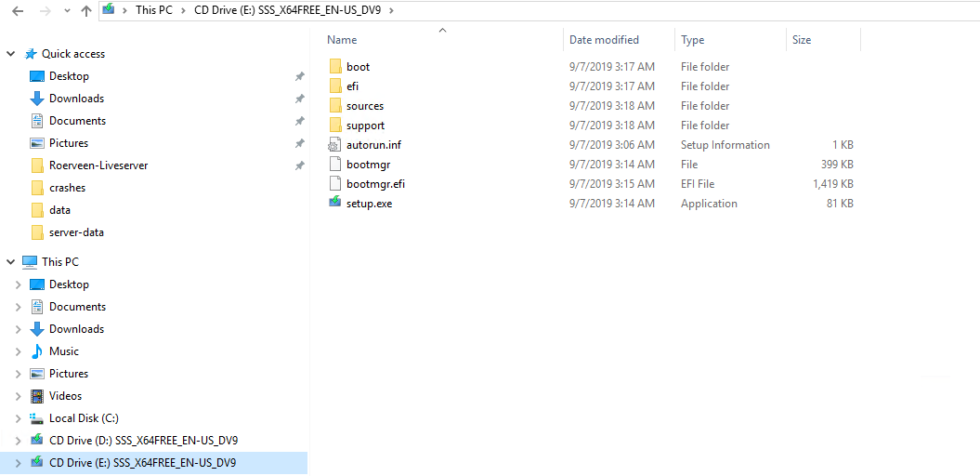Select the Music folder under This PC
This screenshot has height=476, width=980.
pyautogui.click(x=63, y=351)
